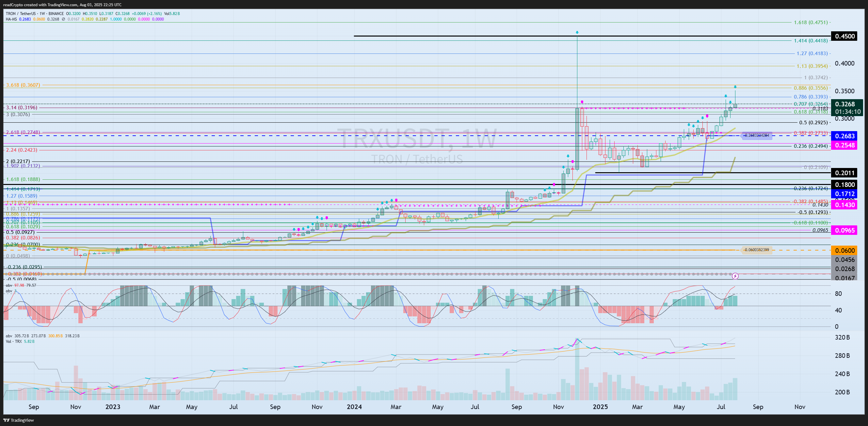Screen dimensions: 868x426
Task: Click the 0.5 (0.0927) left Fibonacci label
Action: (x=21, y=232)
